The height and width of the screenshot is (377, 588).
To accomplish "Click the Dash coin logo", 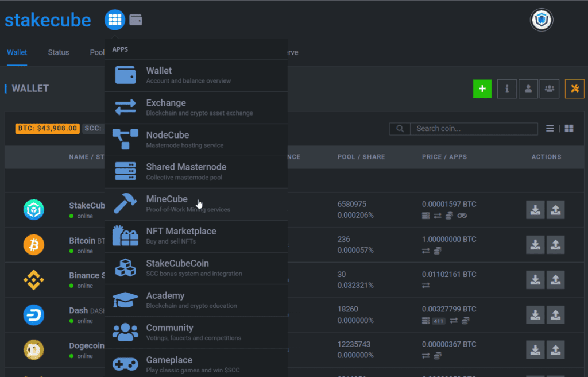I will (34, 315).
